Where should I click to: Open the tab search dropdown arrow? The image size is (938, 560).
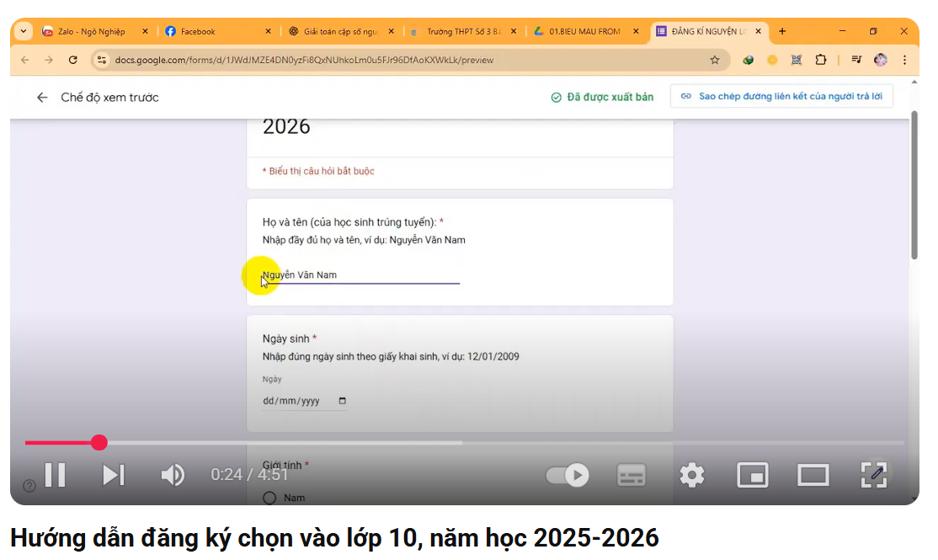click(24, 31)
